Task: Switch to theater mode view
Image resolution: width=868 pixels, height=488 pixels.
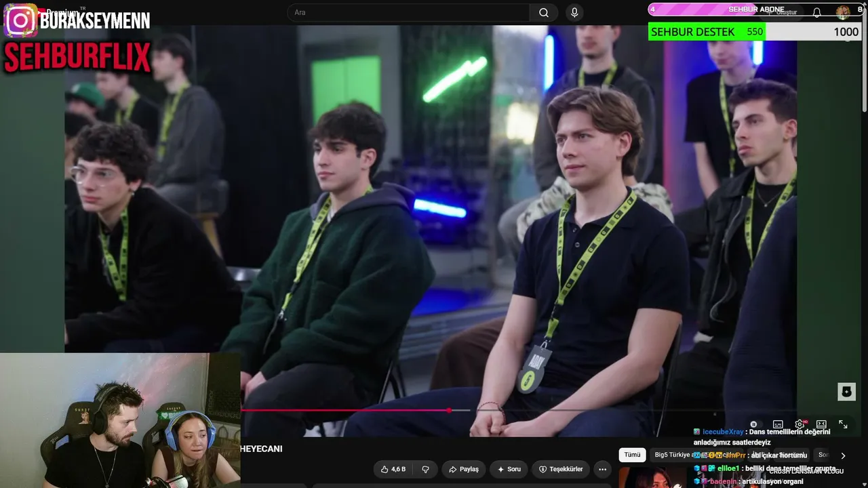Action: pos(821,424)
